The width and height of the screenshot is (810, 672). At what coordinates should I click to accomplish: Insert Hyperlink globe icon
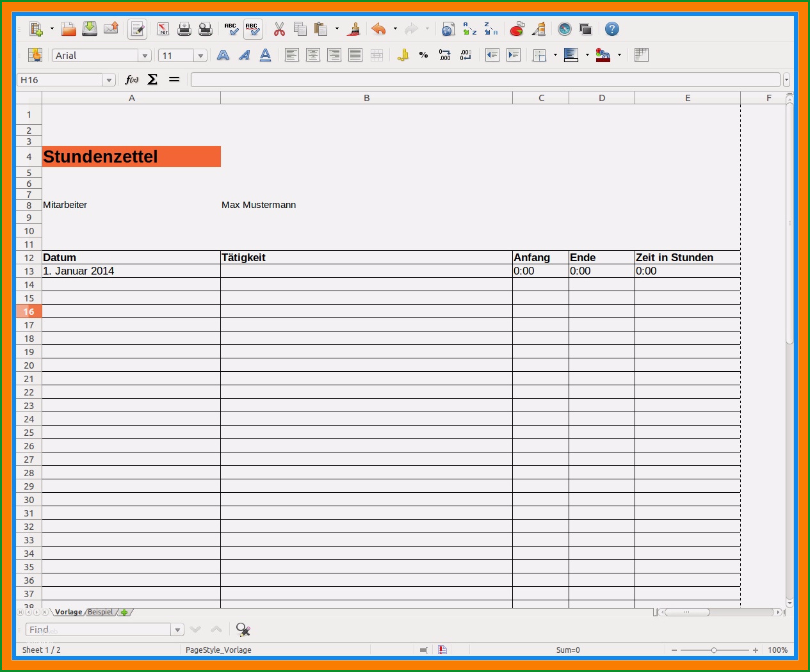tap(448, 29)
